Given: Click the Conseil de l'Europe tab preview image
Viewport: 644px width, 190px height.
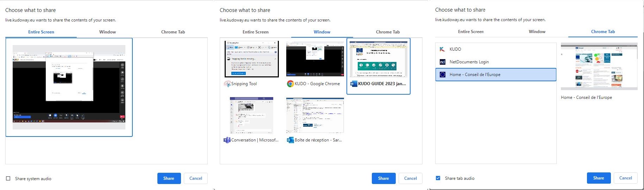Looking at the screenshot, I should [x=599, y=66].
